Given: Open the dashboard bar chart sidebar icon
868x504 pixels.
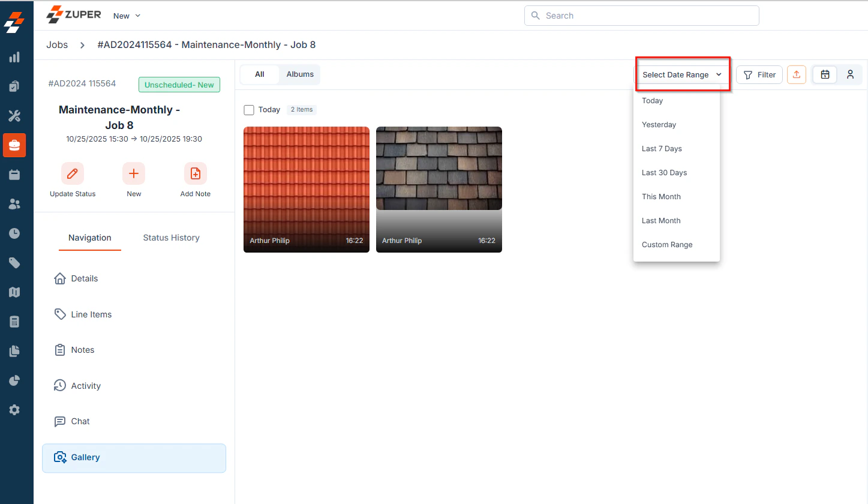Looking at the screenshot, I should point(14,57).
